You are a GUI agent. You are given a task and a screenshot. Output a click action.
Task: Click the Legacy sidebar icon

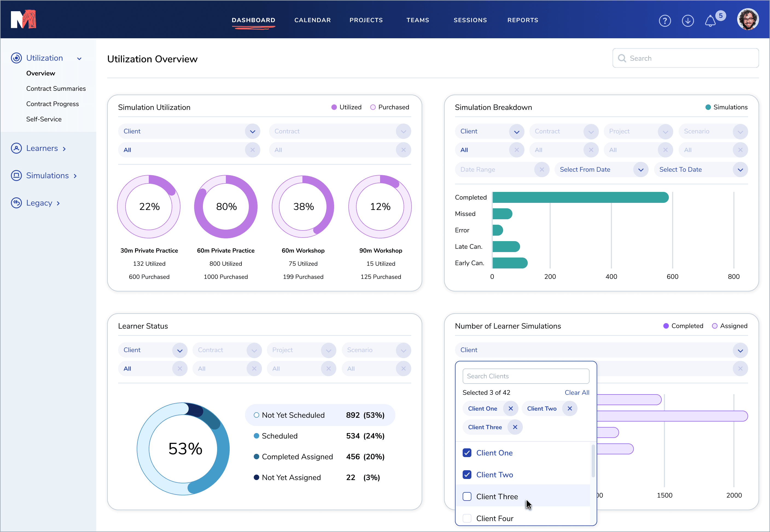pos(16,203)
